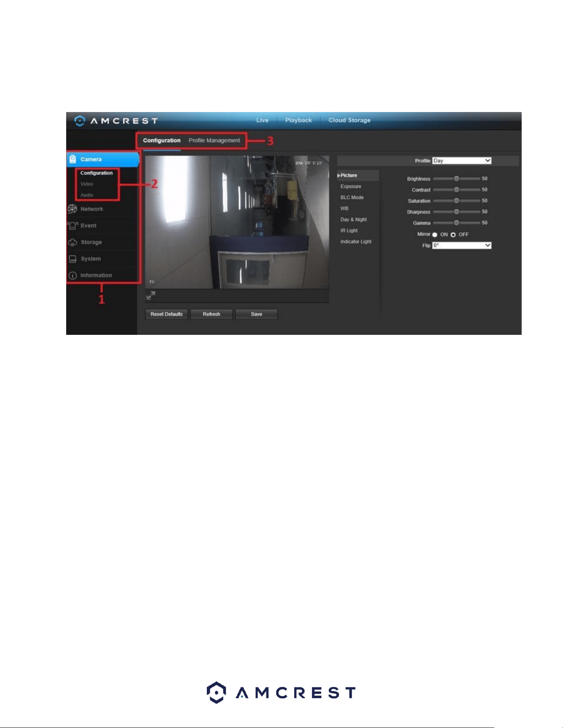
Task: Open the Information circle icon
Action: click(x=73, y=275)
